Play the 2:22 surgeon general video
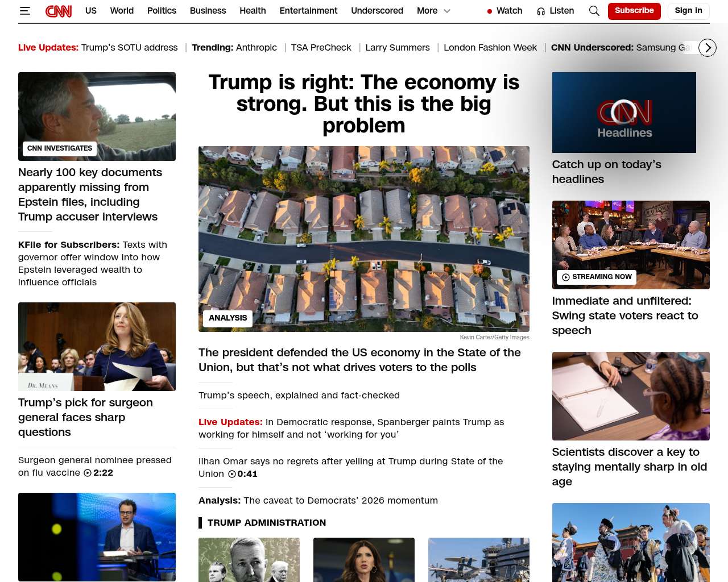The image size is (728, 582). pos(98,473)
